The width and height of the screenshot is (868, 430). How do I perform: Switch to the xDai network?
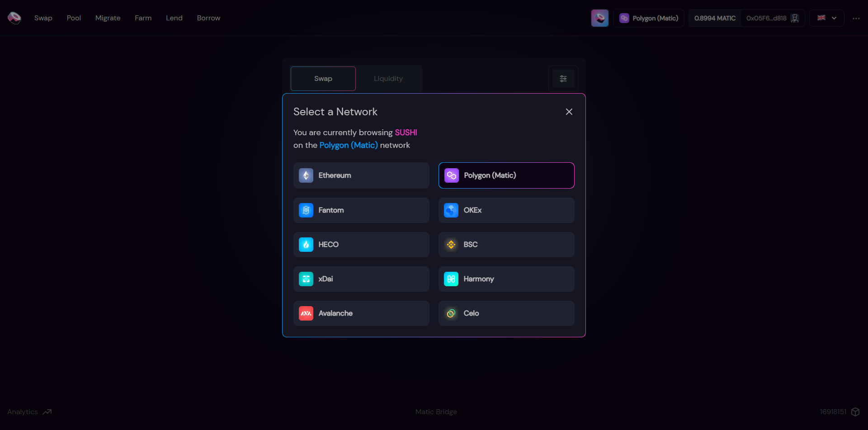point(361,279)
